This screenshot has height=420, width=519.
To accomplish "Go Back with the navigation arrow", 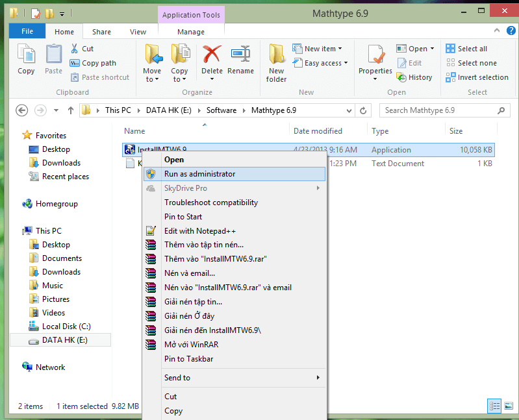I will tap(22, 110).
